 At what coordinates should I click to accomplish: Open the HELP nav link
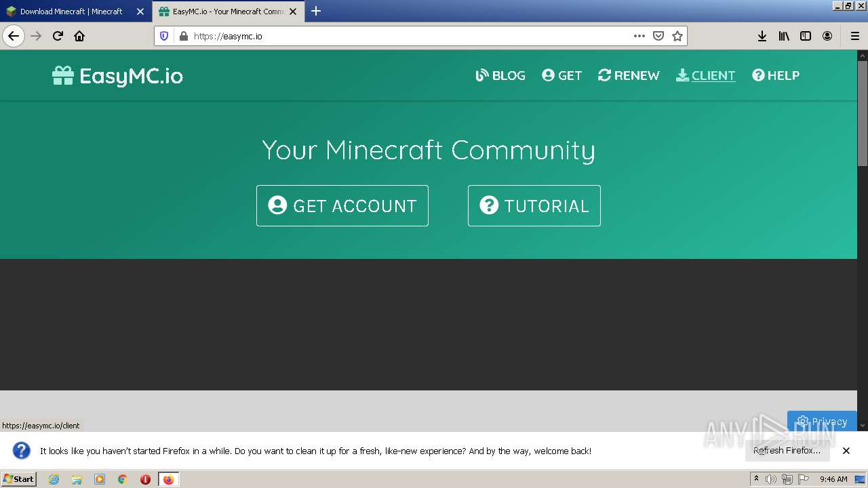point(776,75)
